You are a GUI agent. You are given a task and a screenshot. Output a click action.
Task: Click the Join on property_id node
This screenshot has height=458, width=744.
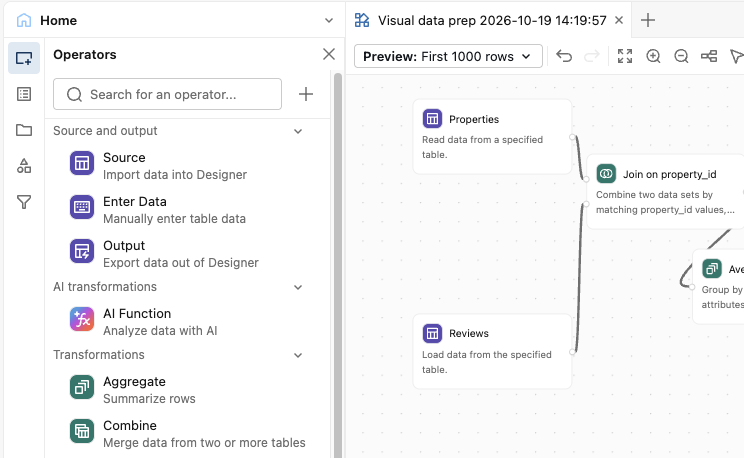tap(665, 192)
